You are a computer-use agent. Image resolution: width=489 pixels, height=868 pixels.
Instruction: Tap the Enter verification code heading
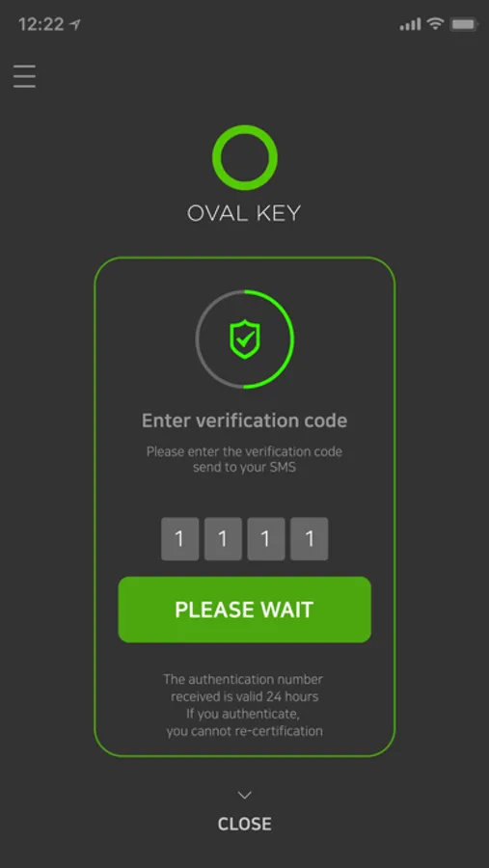(245, 420)
